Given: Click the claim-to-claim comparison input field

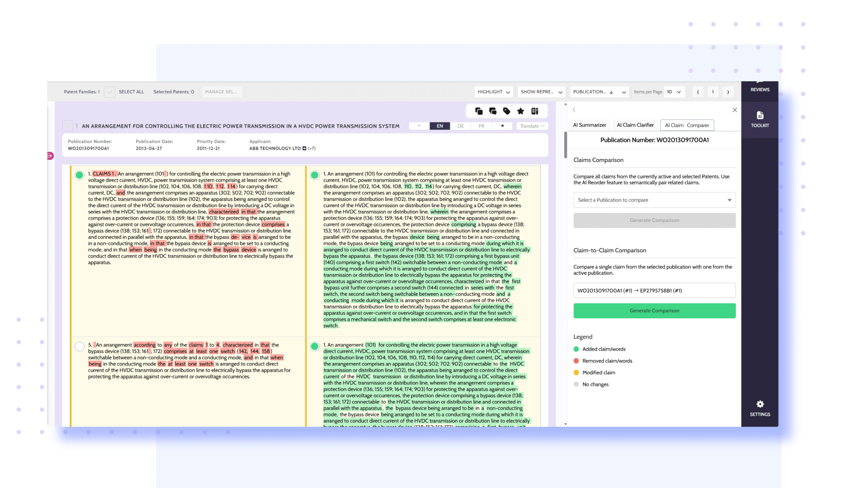Looking at the screenshot, I should tap(654, 290).
